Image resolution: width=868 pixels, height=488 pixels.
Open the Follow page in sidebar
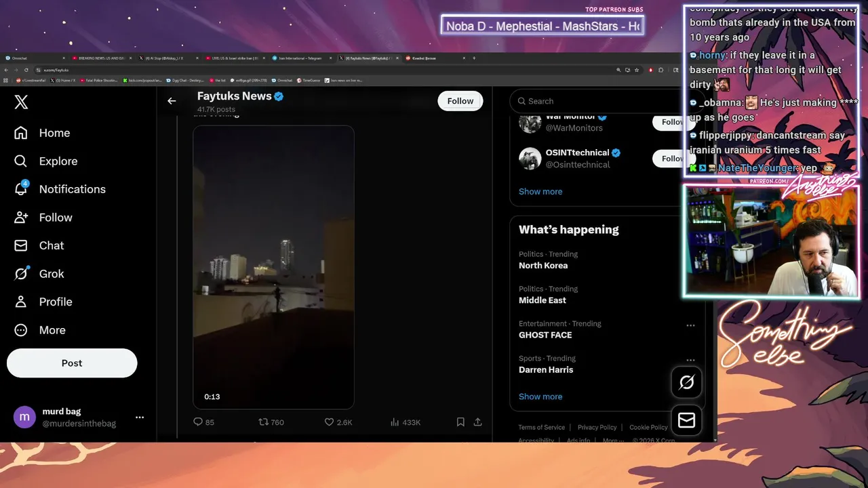[x=43, y=218]
